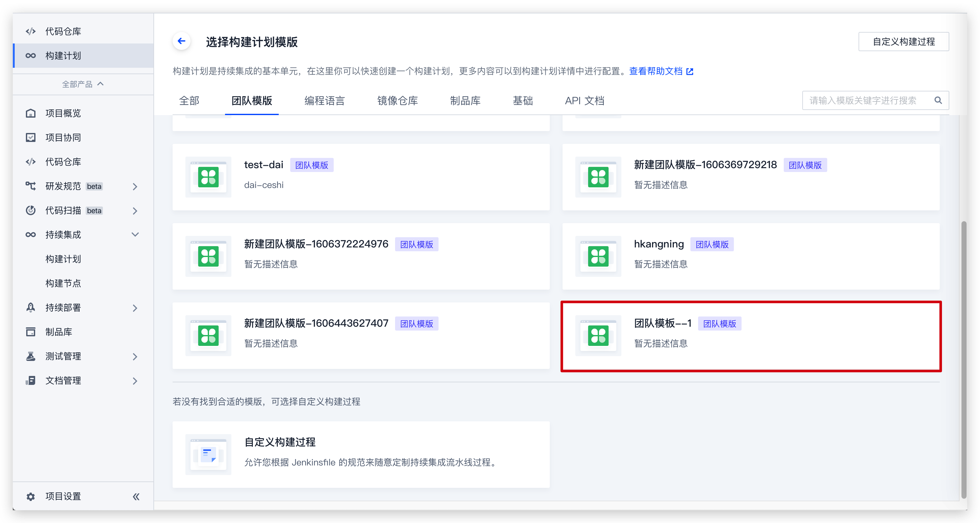Select the hkangning template title
Screen dimensions: 980x523
pos(659,244)
